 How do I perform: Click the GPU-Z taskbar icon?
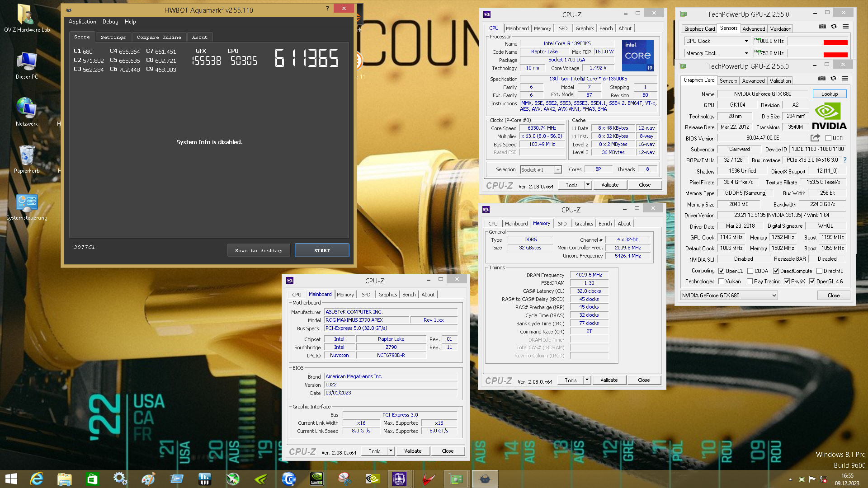click(456, 479)
